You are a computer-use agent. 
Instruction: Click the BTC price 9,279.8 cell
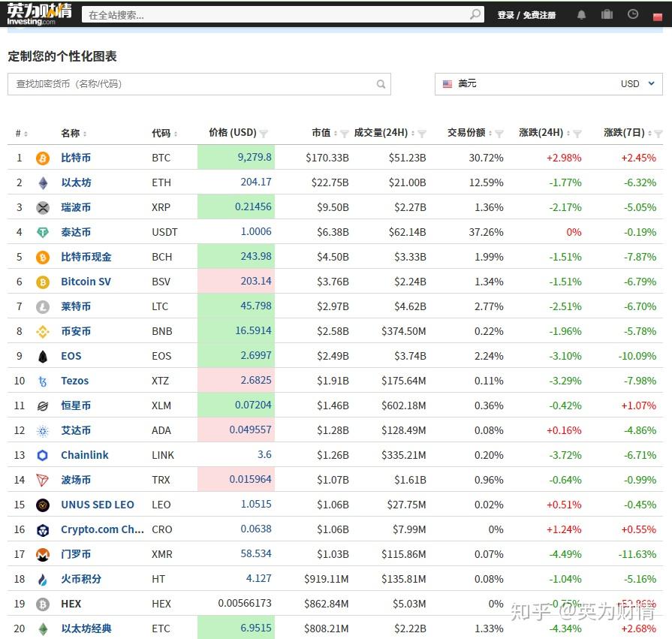click(x=236, y=157)
